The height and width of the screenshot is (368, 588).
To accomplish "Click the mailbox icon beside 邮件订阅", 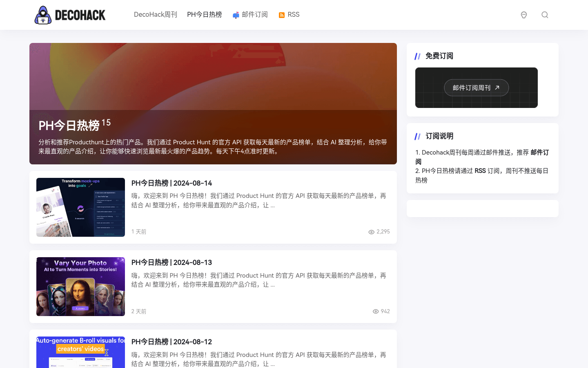I will (x=236, y=15).
